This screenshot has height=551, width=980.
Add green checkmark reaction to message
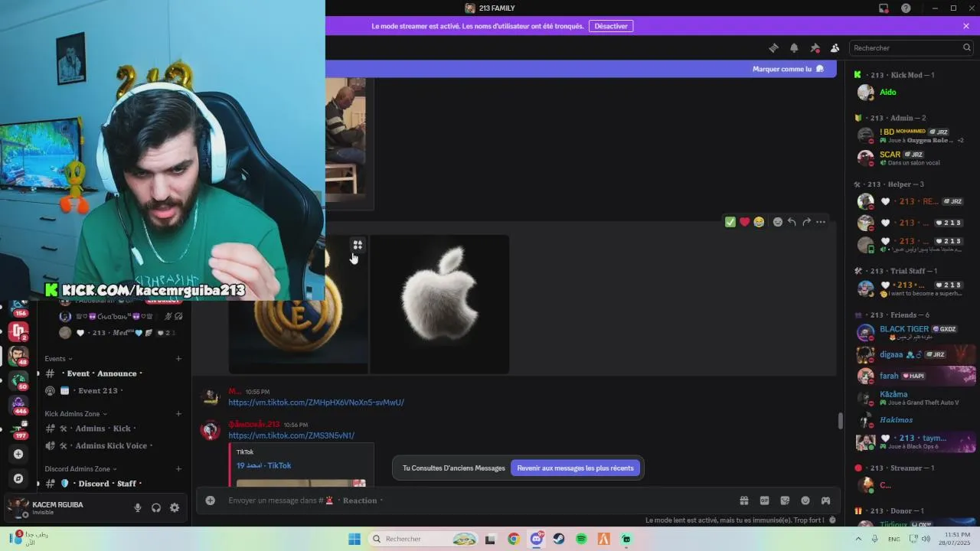tap(730, 222)
